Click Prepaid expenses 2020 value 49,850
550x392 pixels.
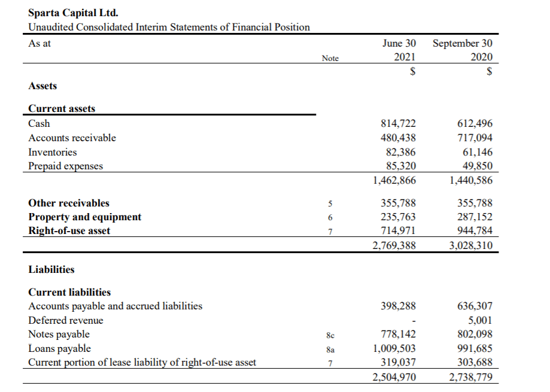coord(478,166)
